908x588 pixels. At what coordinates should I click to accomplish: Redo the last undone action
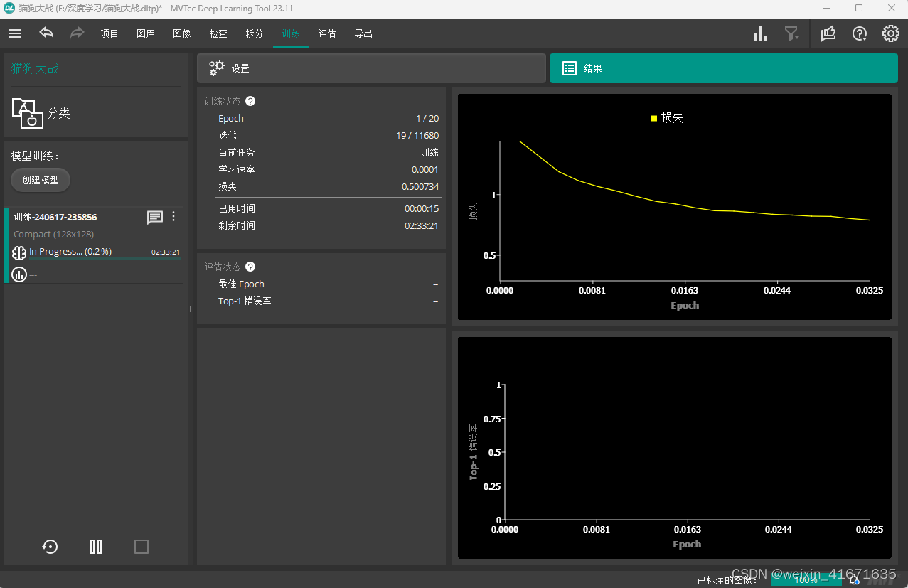click(78, 33)
